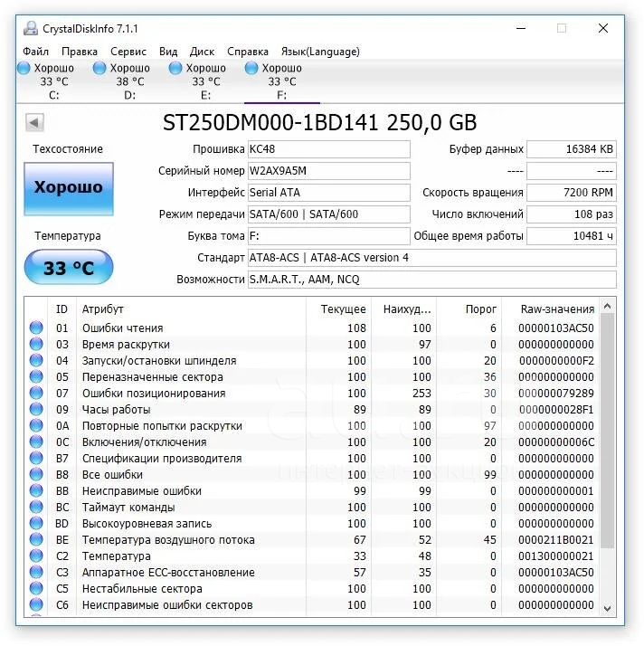Click the CrystalDiskInfo app icon in title bar
The width and height of the screenshot is (644, 646).
click(31, 28)
